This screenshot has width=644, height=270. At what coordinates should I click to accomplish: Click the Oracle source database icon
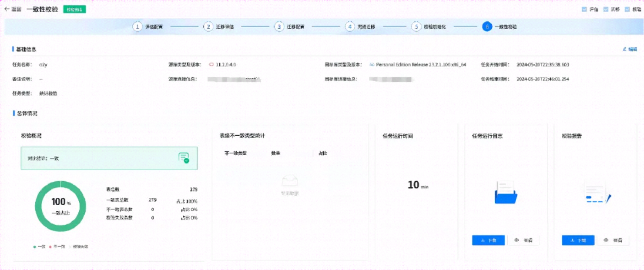211,64
